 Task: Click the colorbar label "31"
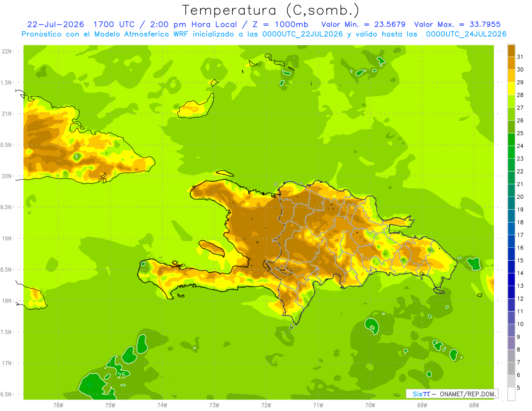point(520,57)
